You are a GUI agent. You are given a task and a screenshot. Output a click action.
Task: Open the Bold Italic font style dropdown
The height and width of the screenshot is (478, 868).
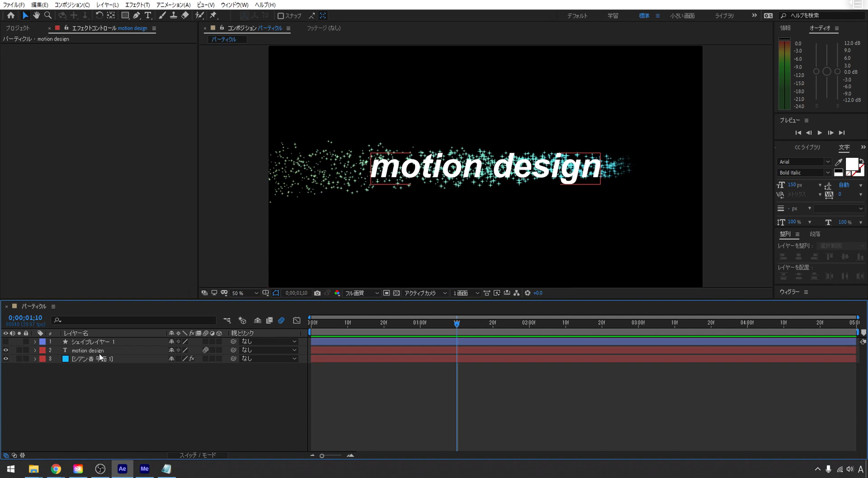pyautogui.click(x=804, y=173)
